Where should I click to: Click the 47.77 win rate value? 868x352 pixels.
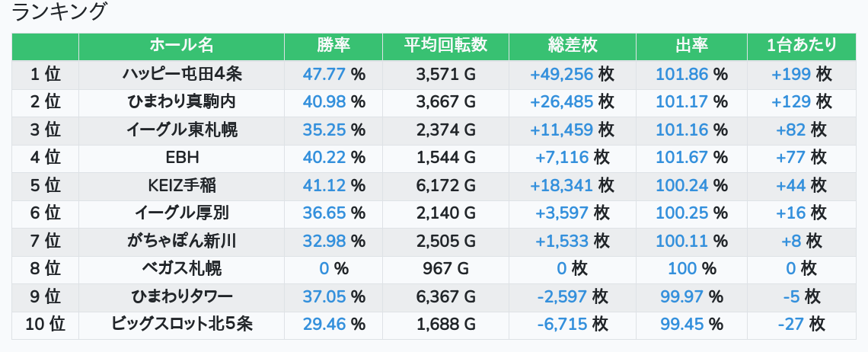tap(324, 75)
